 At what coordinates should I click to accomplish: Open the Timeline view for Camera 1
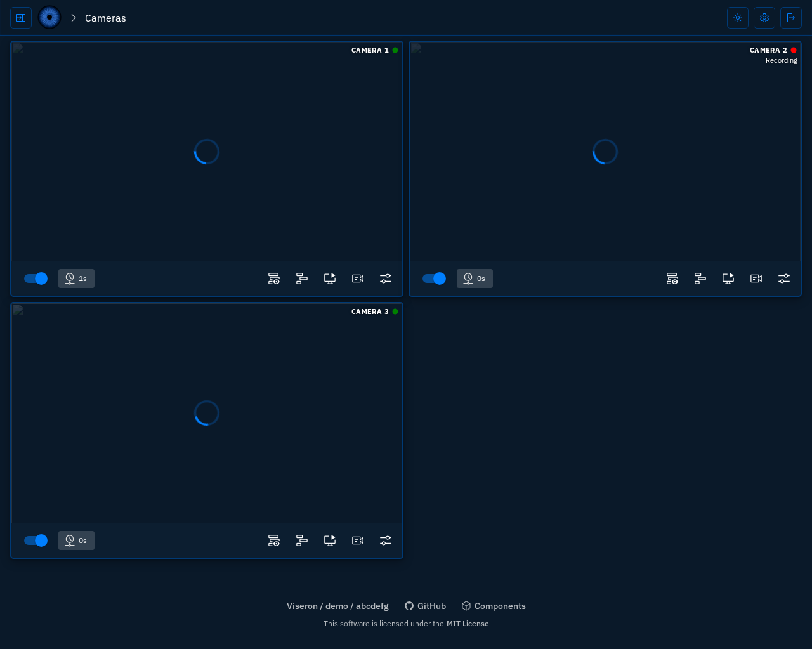302,279
